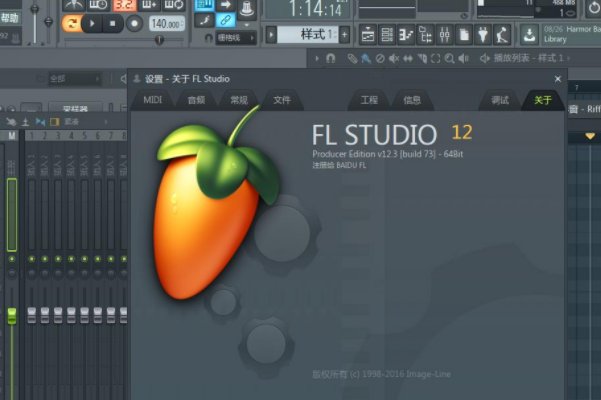
Task: Click the record button
Action: click(x=135, y=23)
